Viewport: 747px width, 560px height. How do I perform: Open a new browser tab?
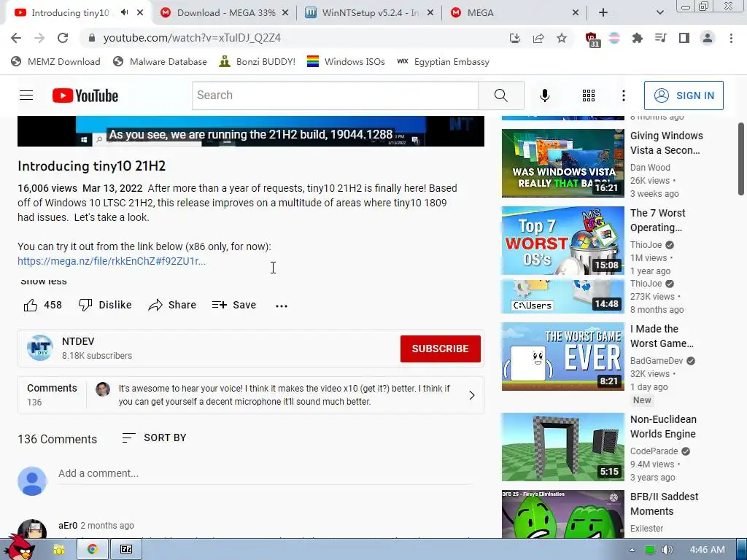(x=603, y=13)
